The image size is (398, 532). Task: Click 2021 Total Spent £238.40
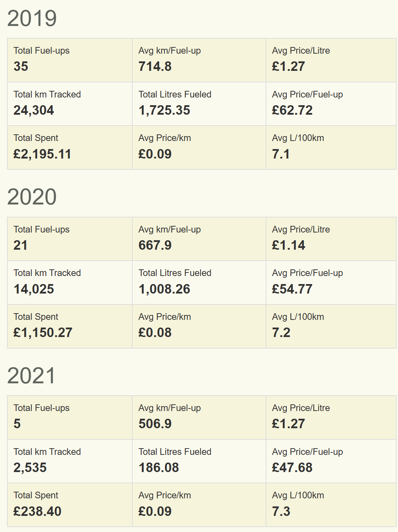tap(37, 511)
